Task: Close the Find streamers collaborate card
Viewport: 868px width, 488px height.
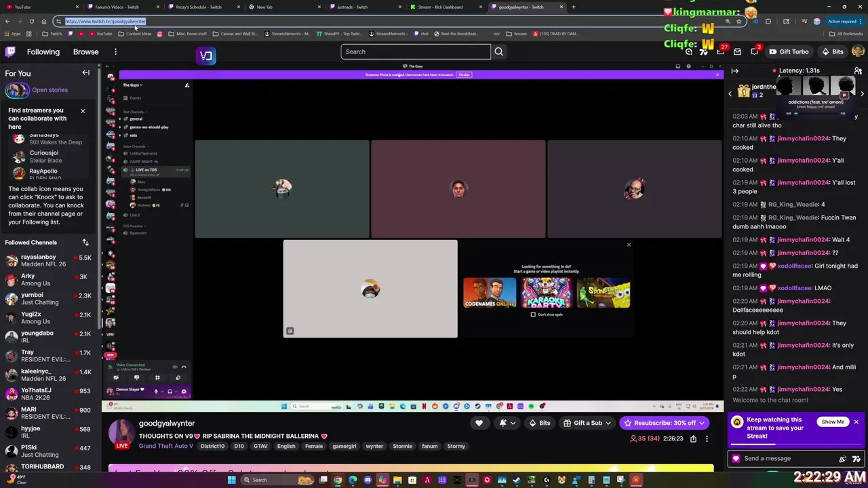Action: coord(83,111)
